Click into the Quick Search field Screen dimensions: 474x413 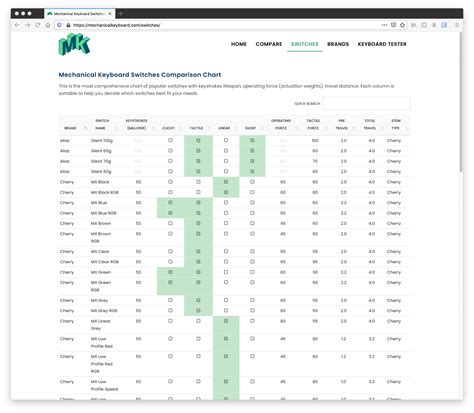pos(366,103)
